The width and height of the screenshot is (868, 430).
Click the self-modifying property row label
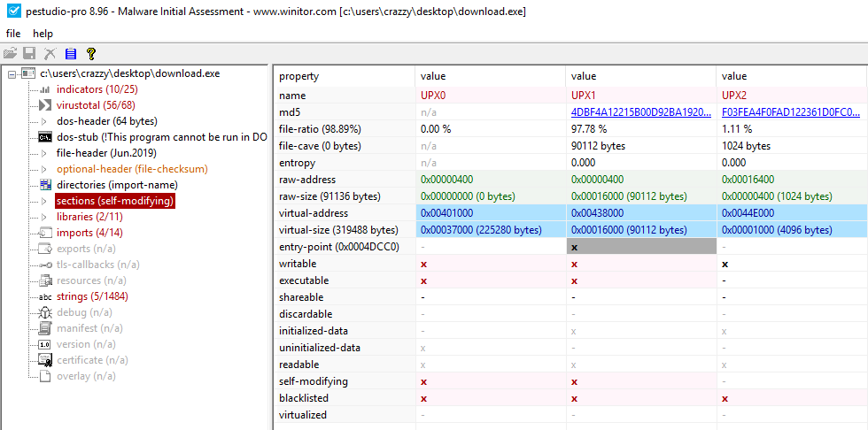314,381
